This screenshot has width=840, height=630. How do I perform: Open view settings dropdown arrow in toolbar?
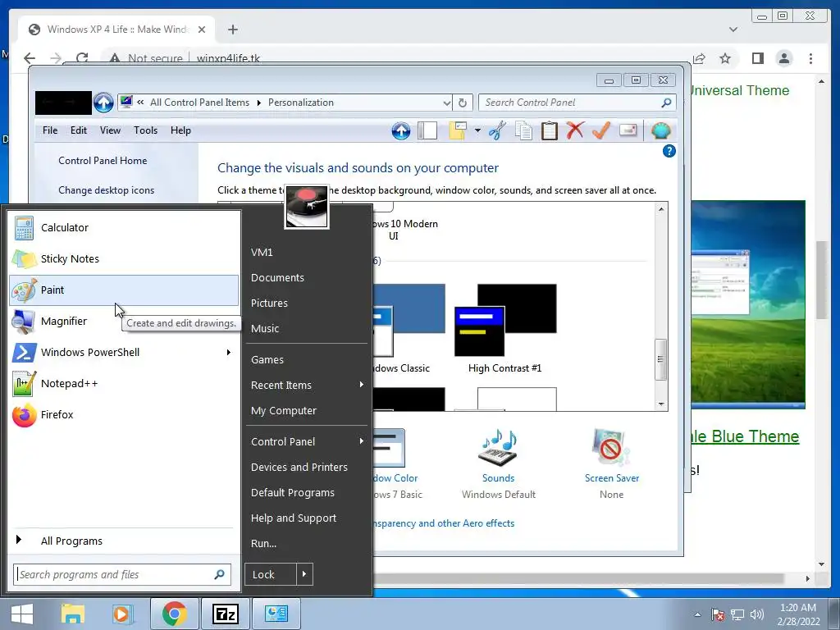pyautogui.click(x=477, y=130)
